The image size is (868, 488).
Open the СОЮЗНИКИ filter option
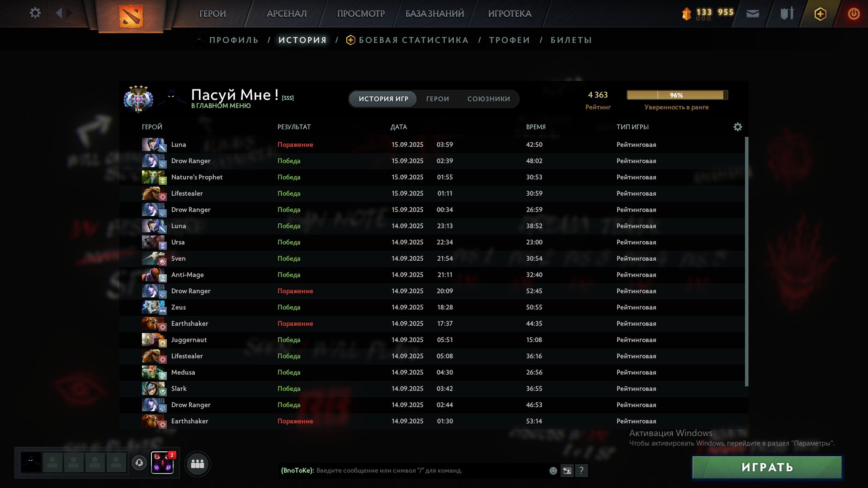click(x=489, y=99)
